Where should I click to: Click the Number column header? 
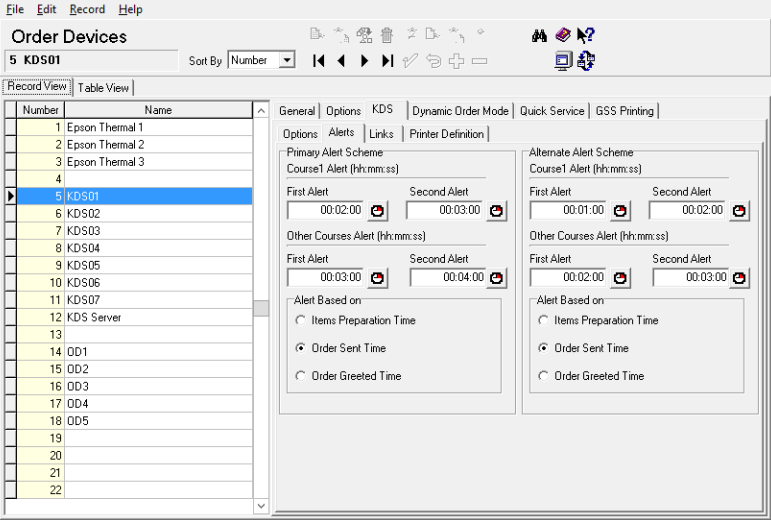tap(40, 110)
